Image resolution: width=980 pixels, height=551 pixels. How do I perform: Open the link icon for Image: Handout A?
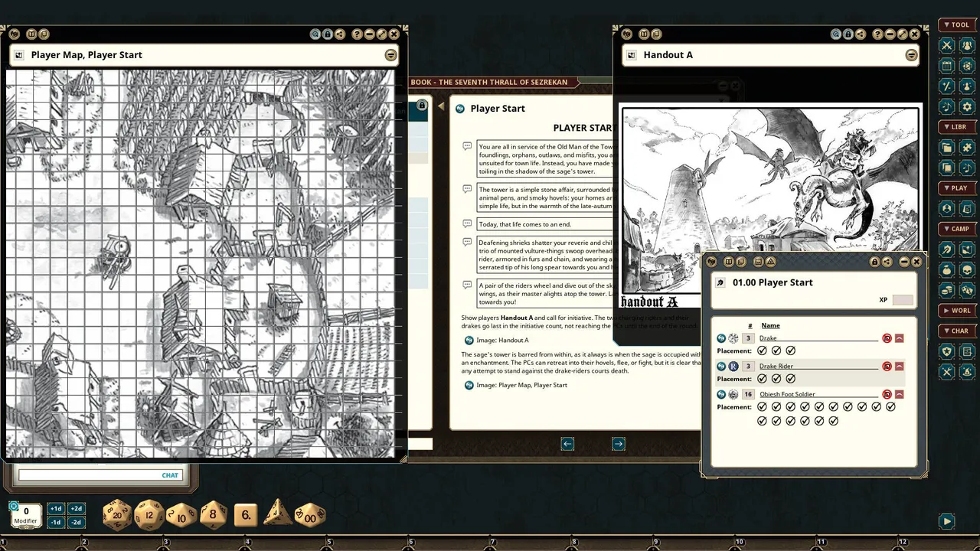click(x=469, y=341)
